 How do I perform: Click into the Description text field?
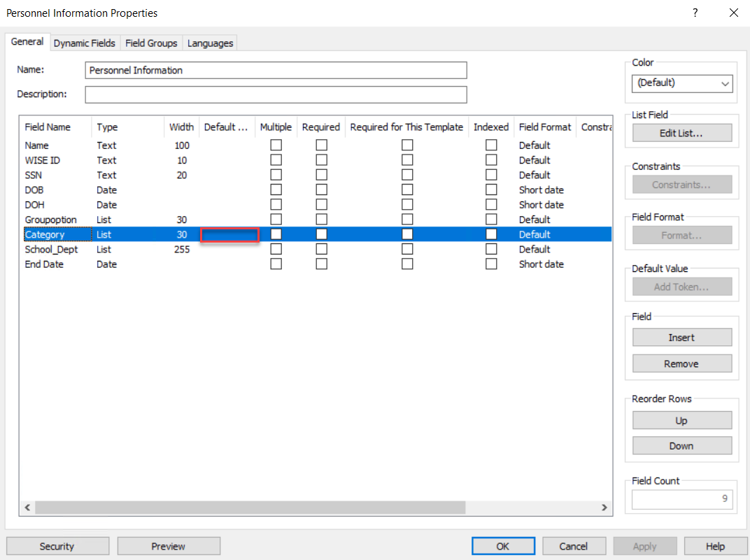276,94
